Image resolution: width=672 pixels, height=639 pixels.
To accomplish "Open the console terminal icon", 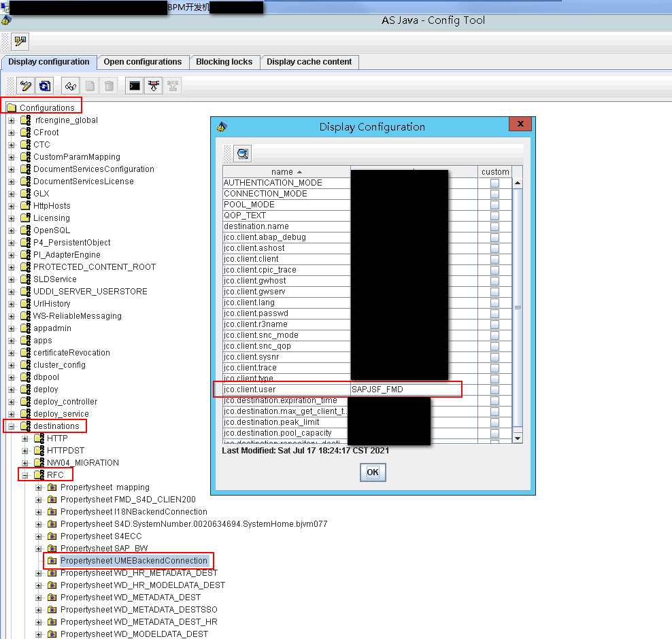I will coord(135,86).
